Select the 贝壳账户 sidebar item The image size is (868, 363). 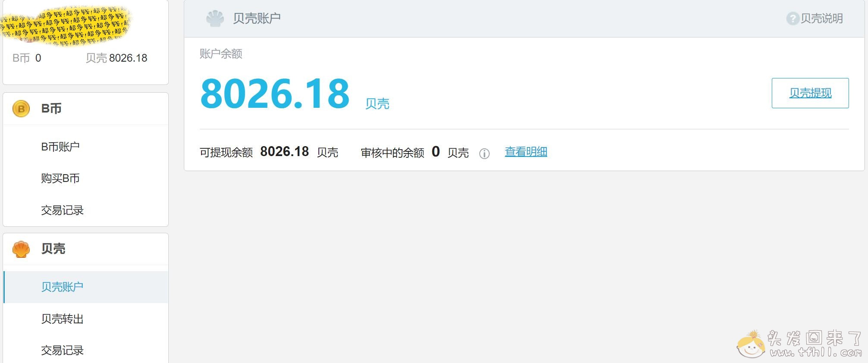pos(86,287)
